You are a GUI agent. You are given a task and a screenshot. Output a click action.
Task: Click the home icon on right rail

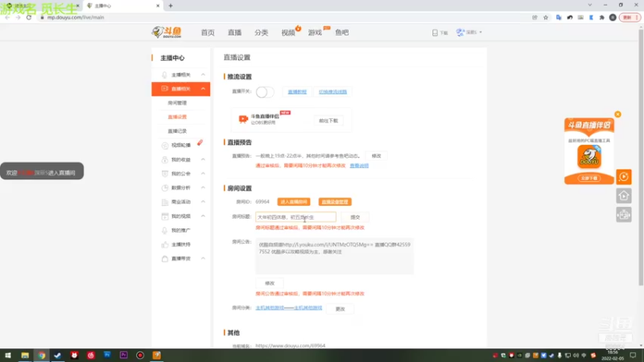click(x=623, y=195)
